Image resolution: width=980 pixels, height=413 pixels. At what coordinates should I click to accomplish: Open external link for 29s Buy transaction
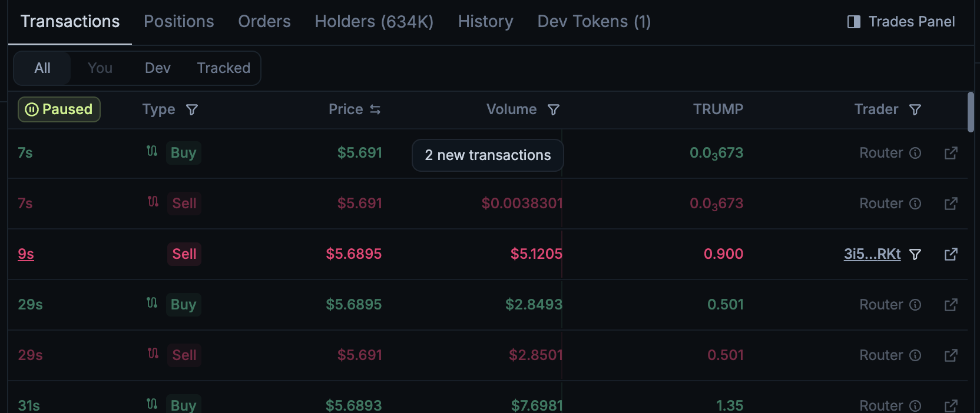pyautogui.click(x=951, y=305)
